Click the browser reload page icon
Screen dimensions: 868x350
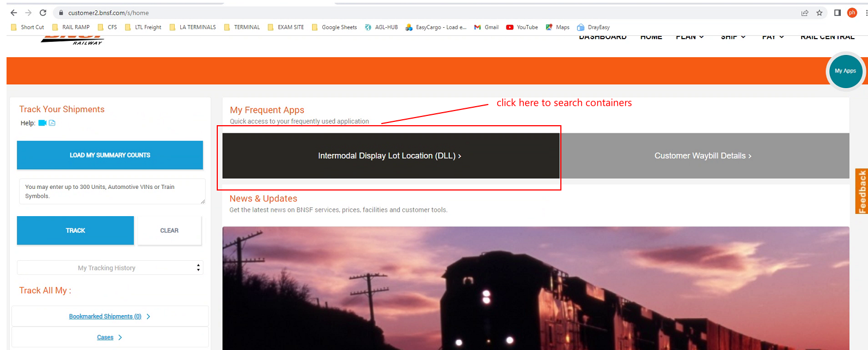pyautogui.click(x=43, y=13)
